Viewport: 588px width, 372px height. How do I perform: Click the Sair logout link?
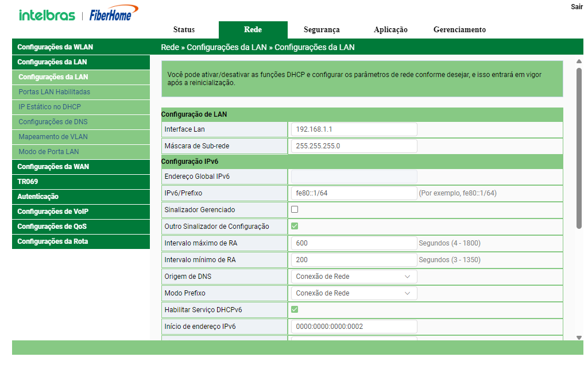tap(577, 7)
